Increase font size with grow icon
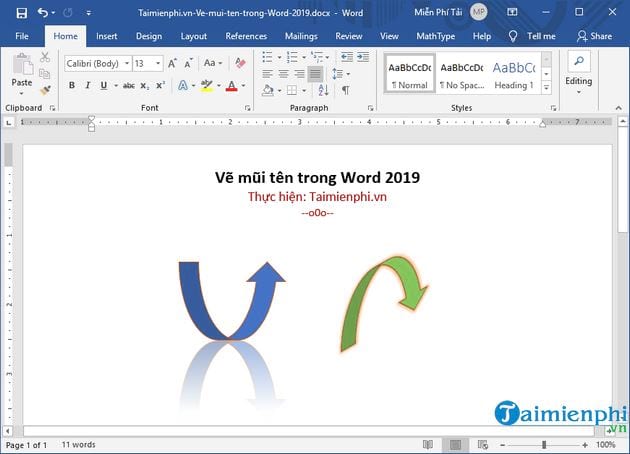 tap(172, 63)
